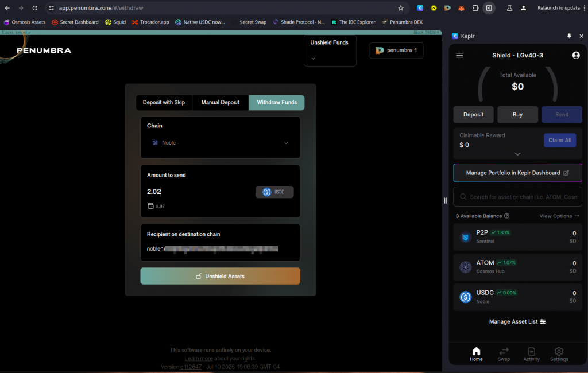Click the Keplr Buy button
588x373 pixels.
point(517,115)
